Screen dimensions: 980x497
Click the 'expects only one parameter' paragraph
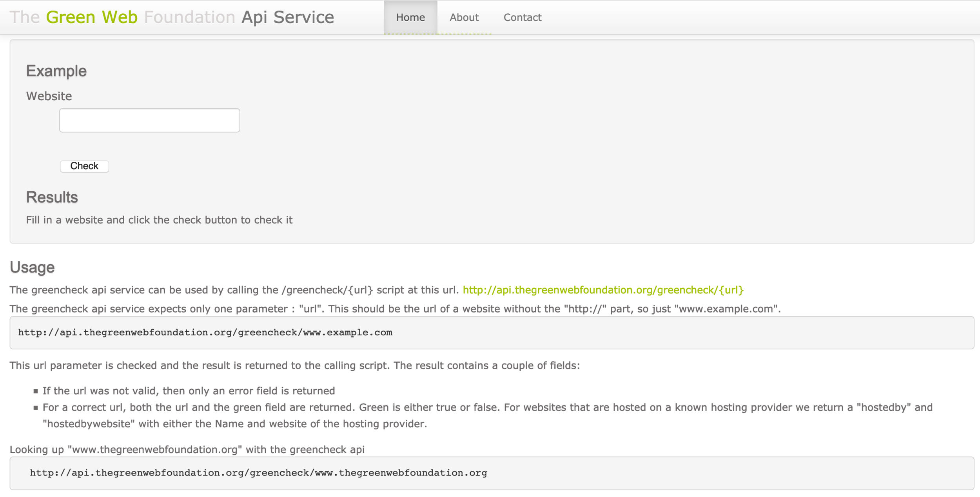[395, 309]
